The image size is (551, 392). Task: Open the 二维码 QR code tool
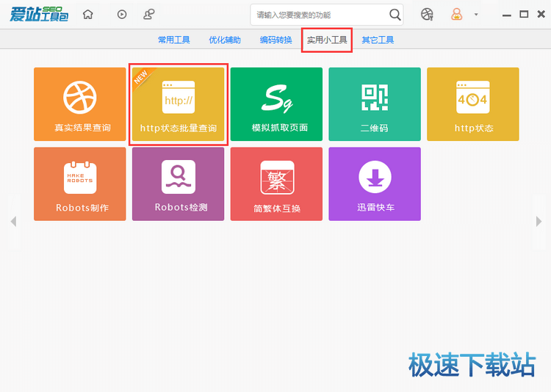tap(375, 104)
